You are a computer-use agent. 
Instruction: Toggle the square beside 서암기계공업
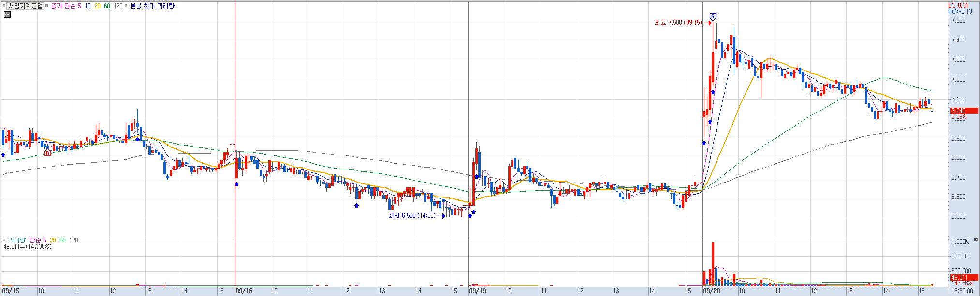coord(5,6)
